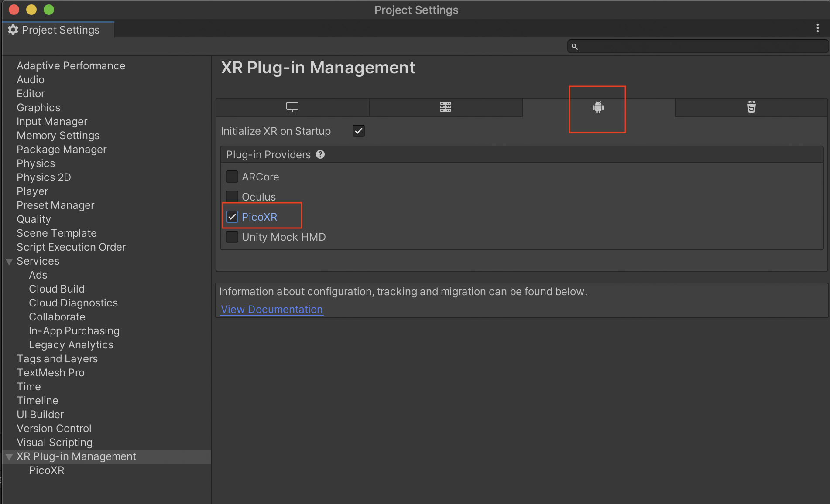Collapse the Services tree section
This screenshot has height=504, width=830.
[x=9, y=262]
